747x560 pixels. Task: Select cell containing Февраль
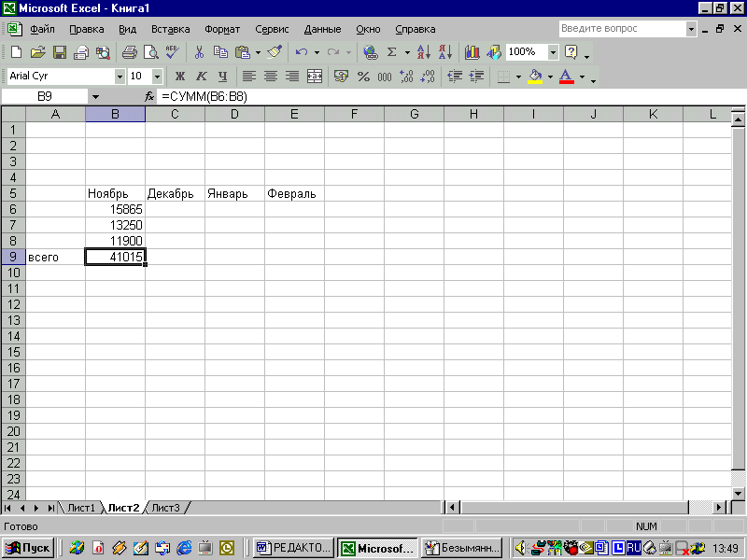(x=294, y=193)
